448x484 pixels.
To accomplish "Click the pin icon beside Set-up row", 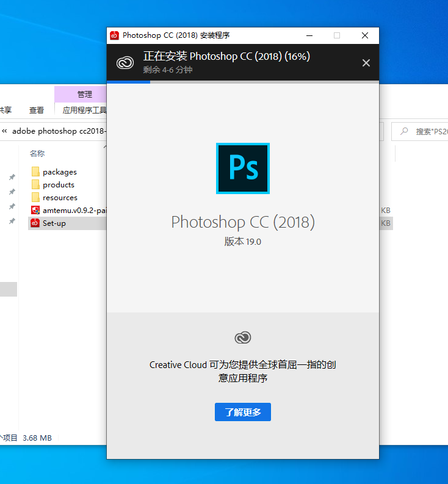I will click(12, 221).
